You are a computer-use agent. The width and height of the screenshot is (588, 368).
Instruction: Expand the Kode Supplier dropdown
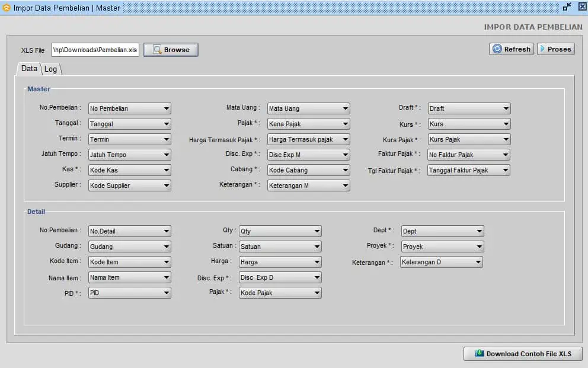click(x=130, y=185)
